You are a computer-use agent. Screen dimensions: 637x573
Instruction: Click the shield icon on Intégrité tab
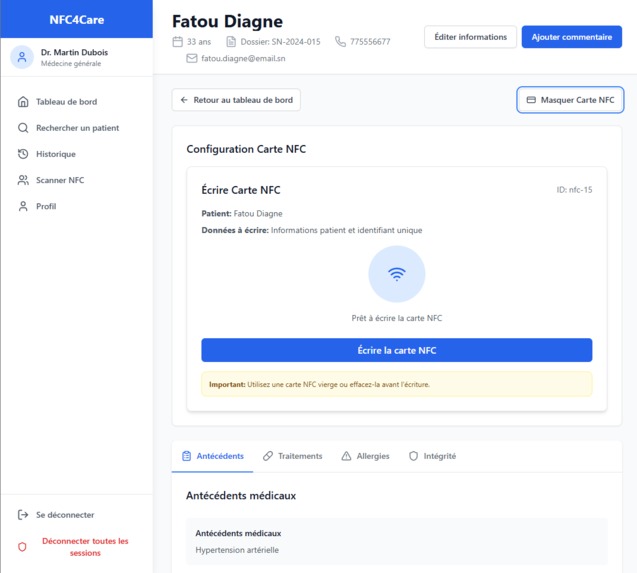click(413, 456)
